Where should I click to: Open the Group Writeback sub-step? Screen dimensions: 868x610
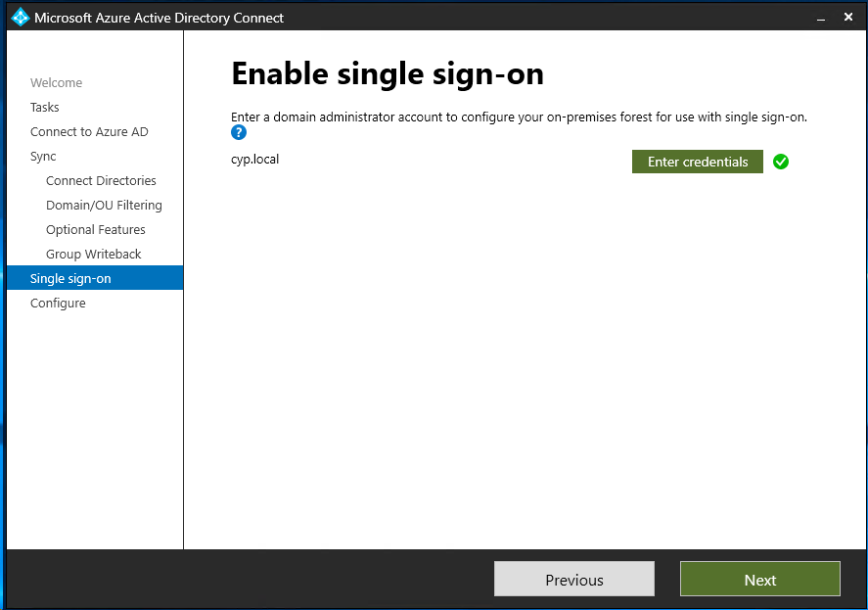coord(94,254)
